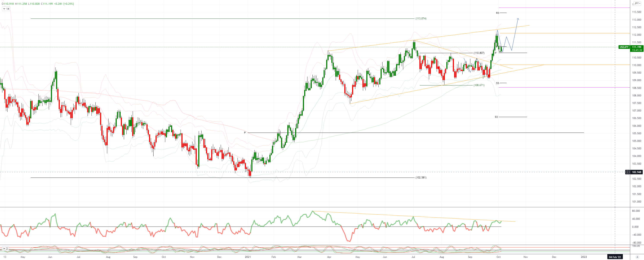Toggle the auto-scale 'A' button
Viewport: 644px width, 260px height.
coord(637,257)
